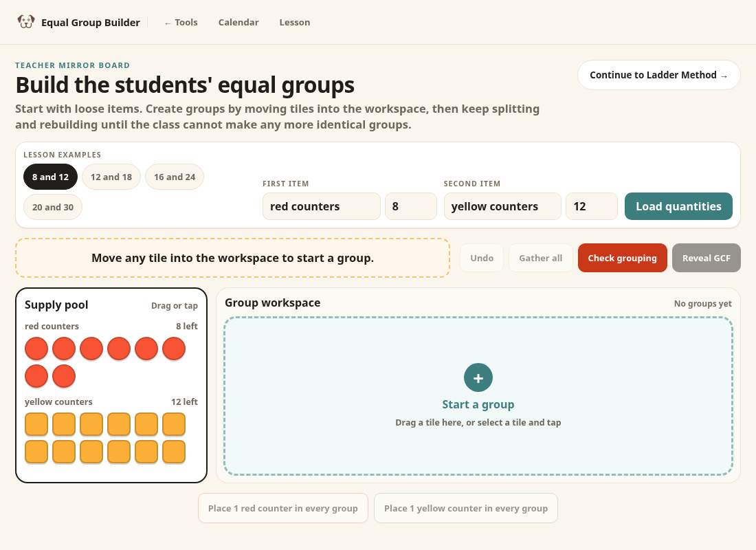
Task: Place 1 yellow counter in every group
Action: coord(466,508)
